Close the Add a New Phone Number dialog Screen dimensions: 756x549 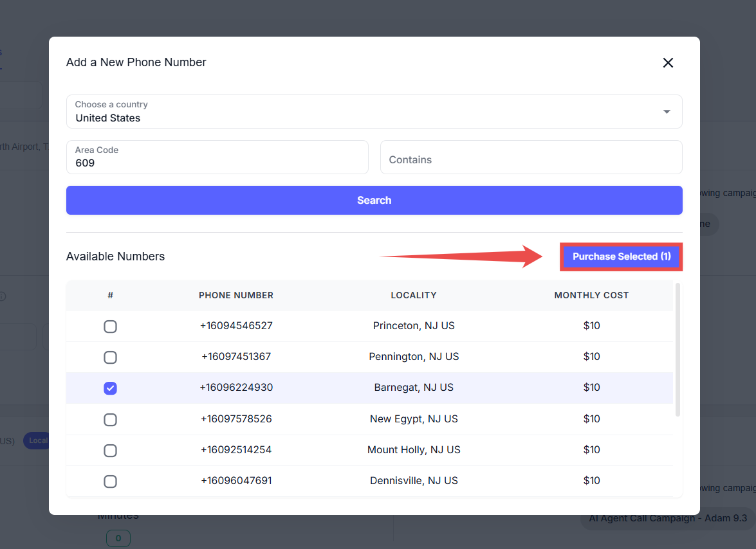pos(668,62)
